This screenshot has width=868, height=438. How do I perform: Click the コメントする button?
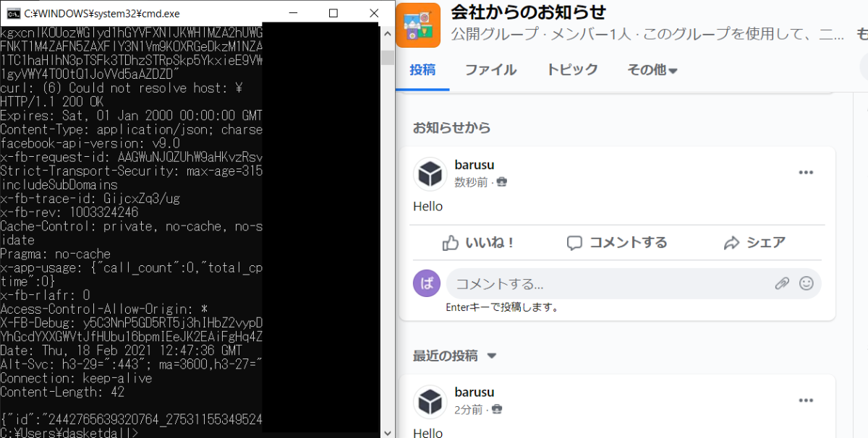(617, 243)
